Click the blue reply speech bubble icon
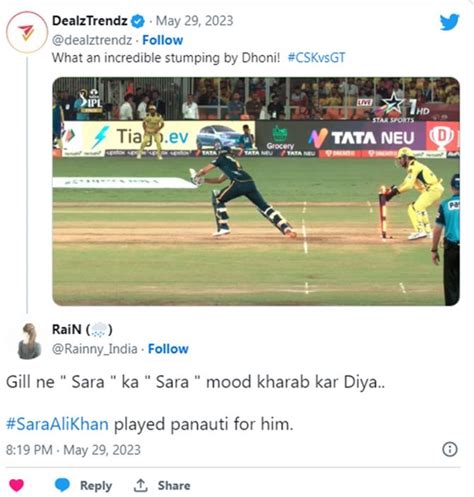 coord(62,485)
